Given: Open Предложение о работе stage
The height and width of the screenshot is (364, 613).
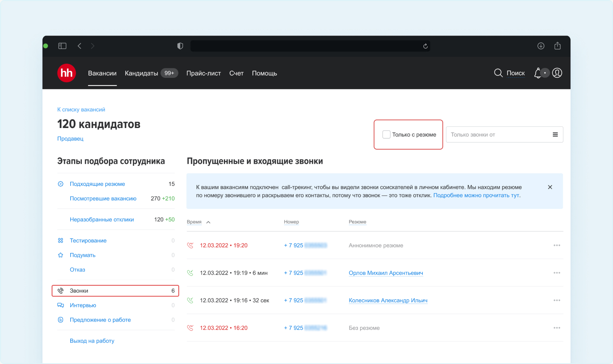Looking at the screenshot, I should click(100, 320).
